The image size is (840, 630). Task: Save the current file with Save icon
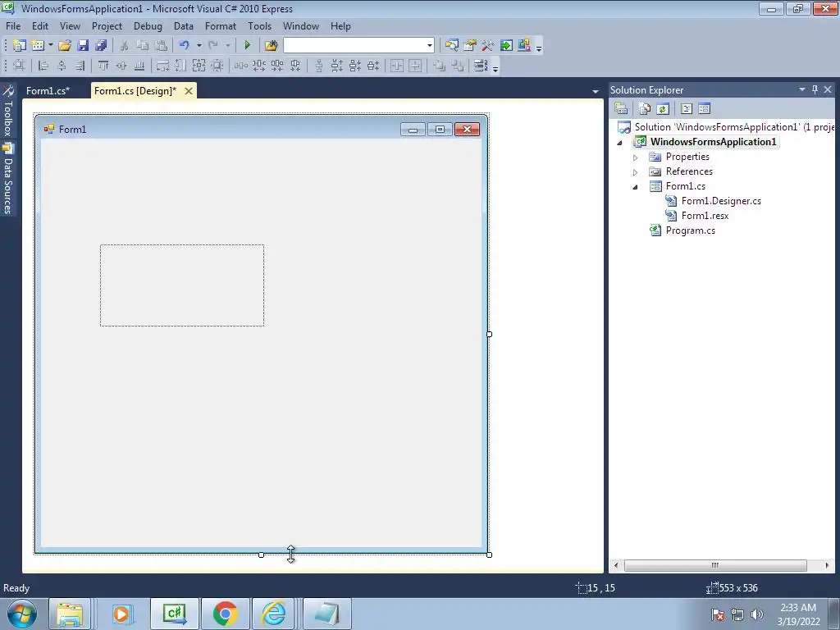(83, 46)
